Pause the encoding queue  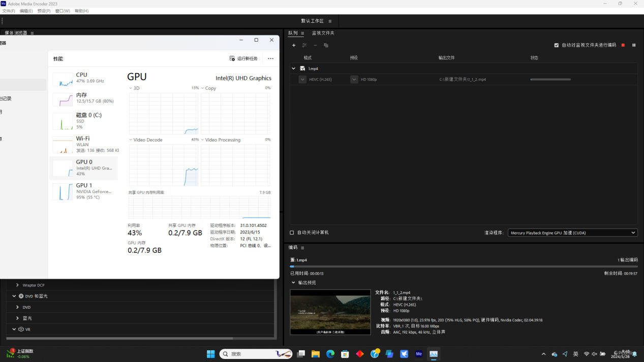(634, 45)
